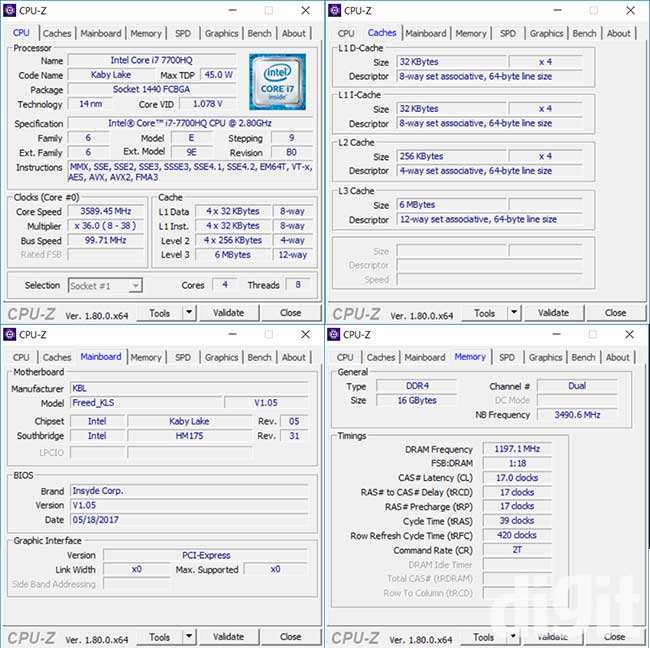Switch to SPD tab in CPU window
Viewport: 650px width, 648px height.
(183, 33)
